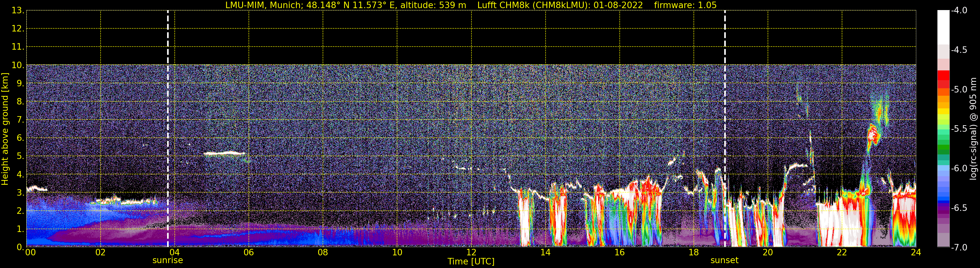The height and width of the screenshot is (268, 980).
Task: Click the '2.' height tick label
Action: click(20, 211)
